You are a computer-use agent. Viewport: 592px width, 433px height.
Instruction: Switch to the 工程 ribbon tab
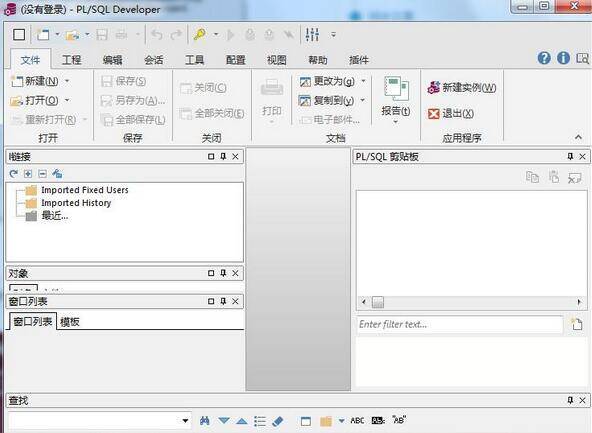point(71,60)
